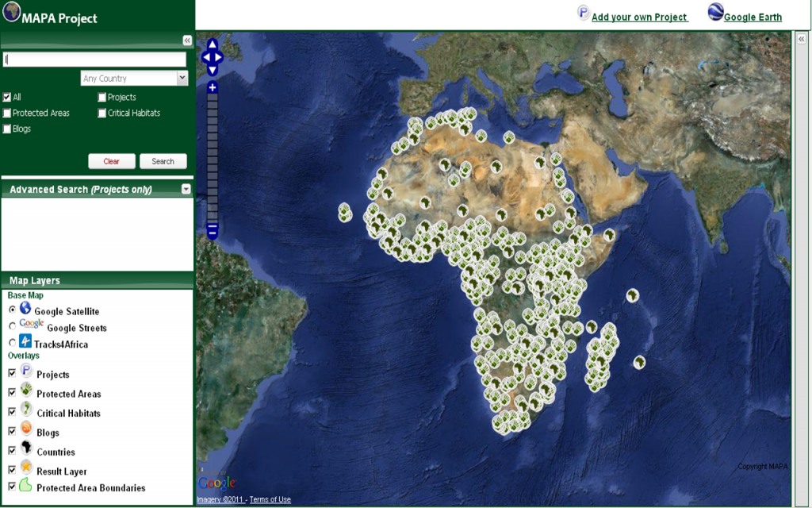Click the search text input field
Screen dimensions: 812x508
(x=94, y=60)
